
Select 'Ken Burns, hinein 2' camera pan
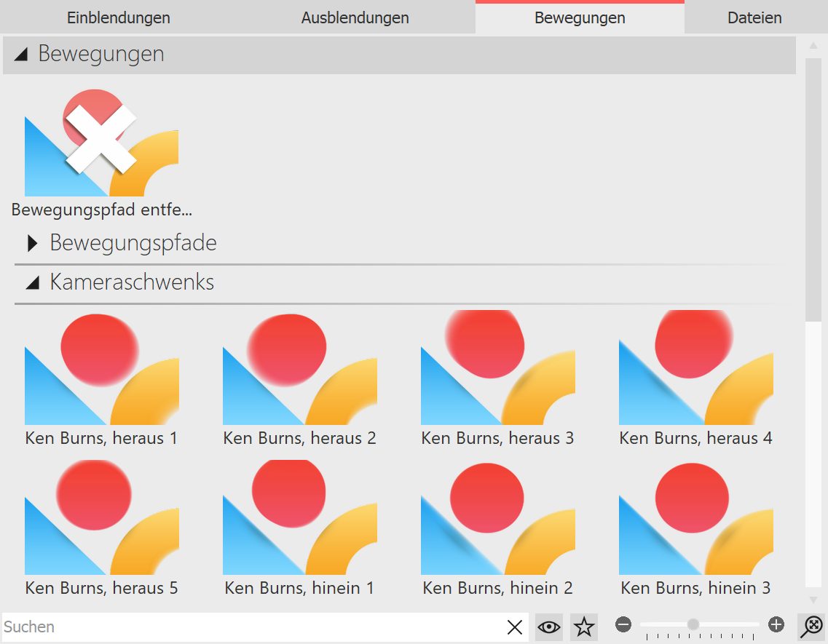click(x=497, y=520)
